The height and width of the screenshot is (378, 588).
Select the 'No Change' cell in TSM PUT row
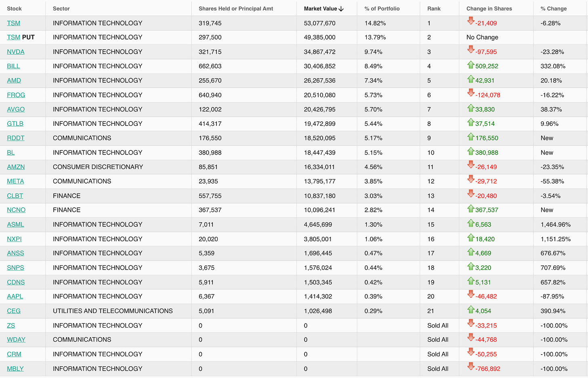tap(482, 37)
